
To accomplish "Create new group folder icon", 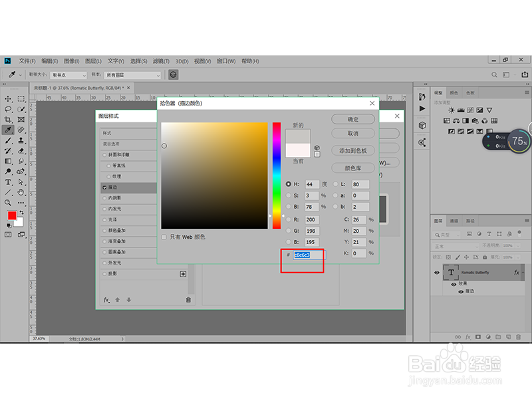I will (498, 337).
